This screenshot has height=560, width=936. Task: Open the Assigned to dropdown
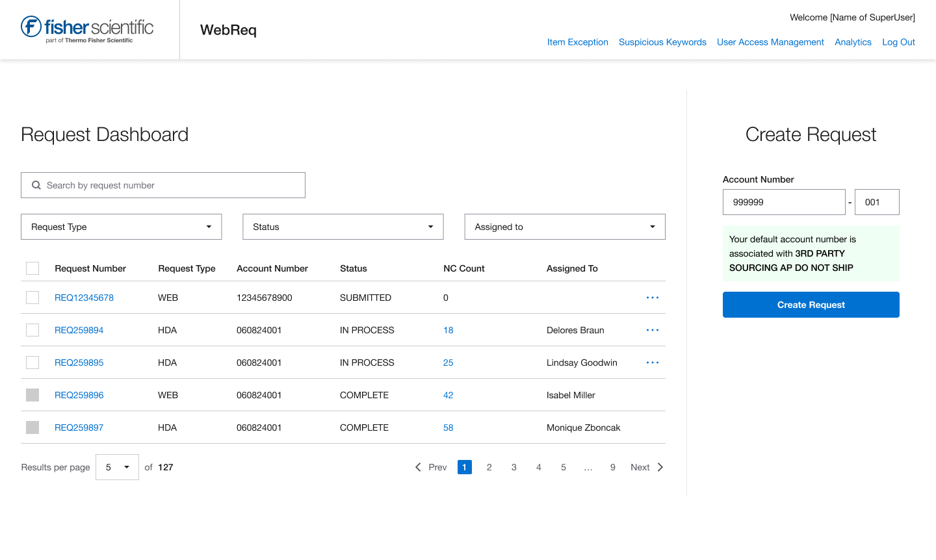pos(564,227)
